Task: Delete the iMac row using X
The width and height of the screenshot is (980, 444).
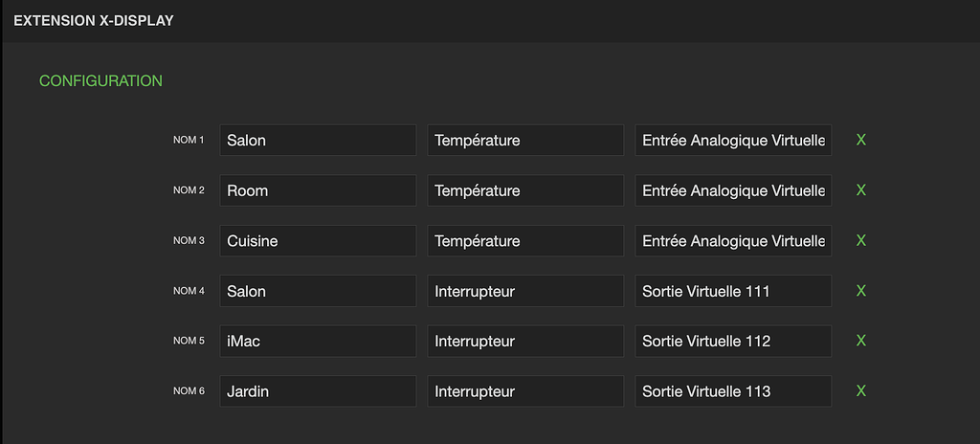Action: click(x=860, y=341)
